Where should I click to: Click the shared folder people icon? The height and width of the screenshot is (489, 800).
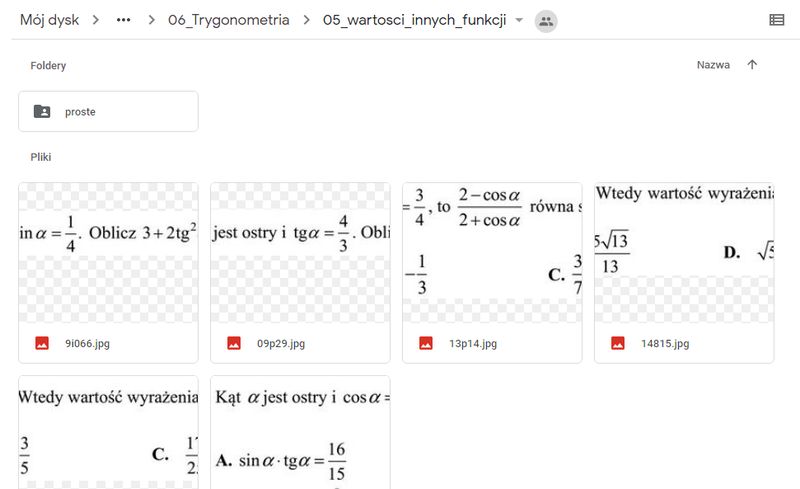546,21
